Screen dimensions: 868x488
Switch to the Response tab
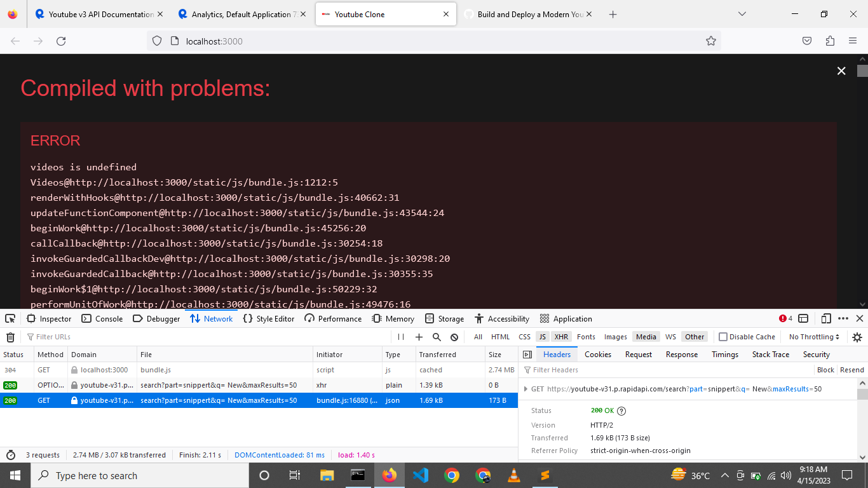tap(681, 354)
